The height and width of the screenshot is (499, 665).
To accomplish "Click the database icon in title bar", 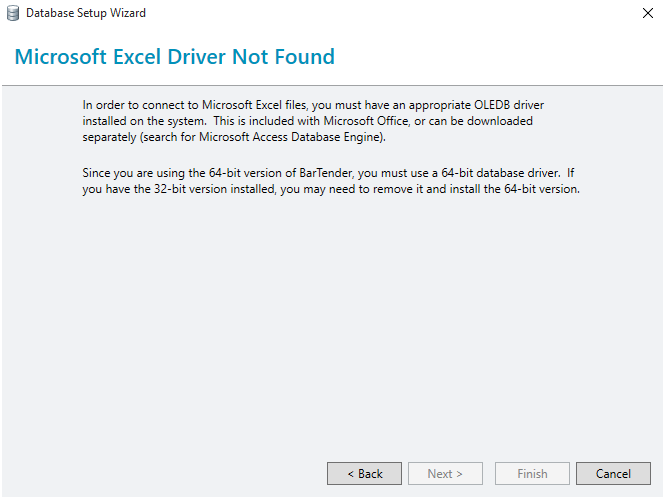I will click(12, 13).
